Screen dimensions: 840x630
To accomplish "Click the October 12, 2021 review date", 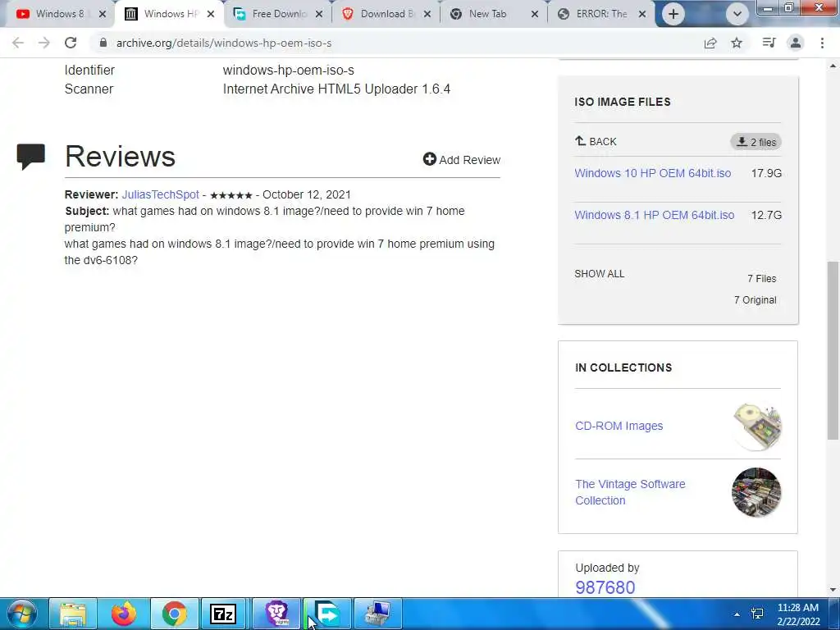I will pos(307,194).
